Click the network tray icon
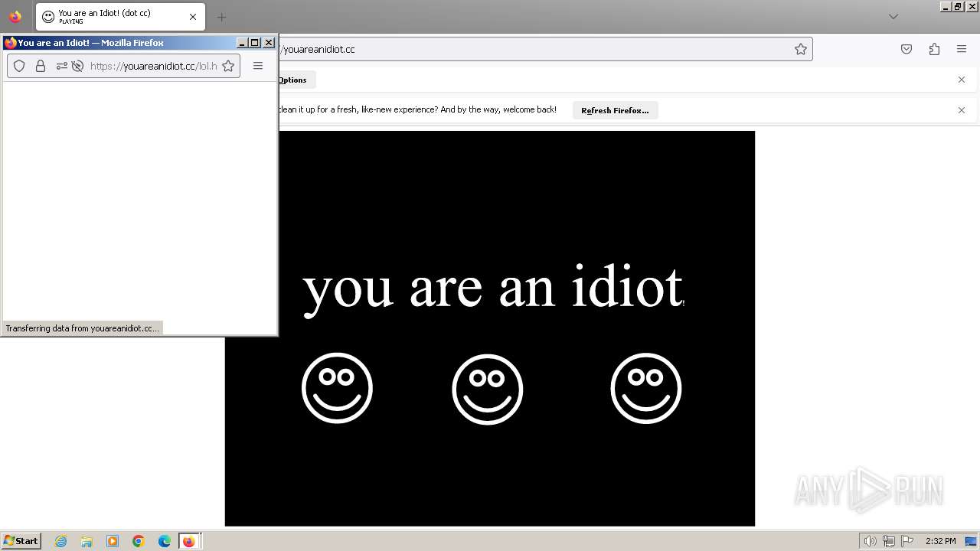 (889, 541)
